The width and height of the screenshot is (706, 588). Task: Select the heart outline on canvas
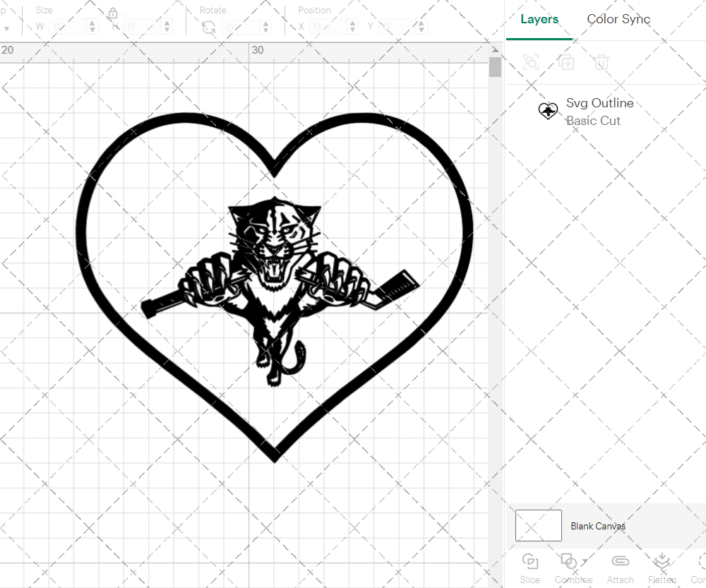point(81,234)
